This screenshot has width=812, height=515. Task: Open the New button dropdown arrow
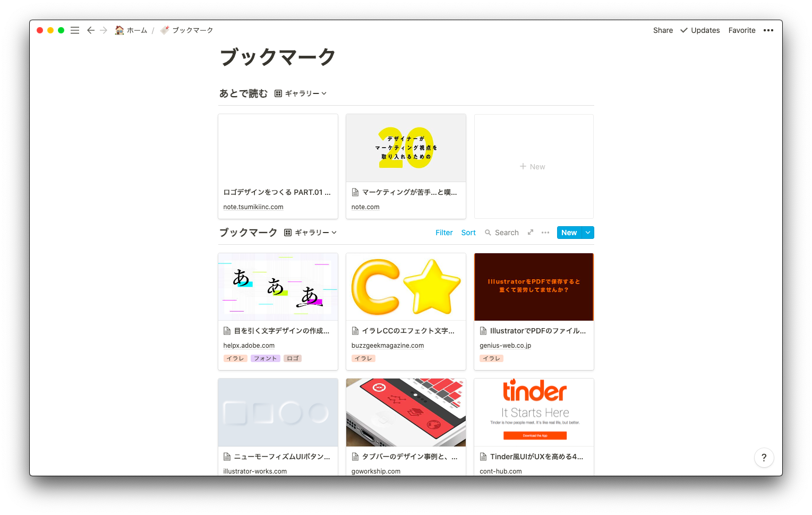(x=588, y=233)
